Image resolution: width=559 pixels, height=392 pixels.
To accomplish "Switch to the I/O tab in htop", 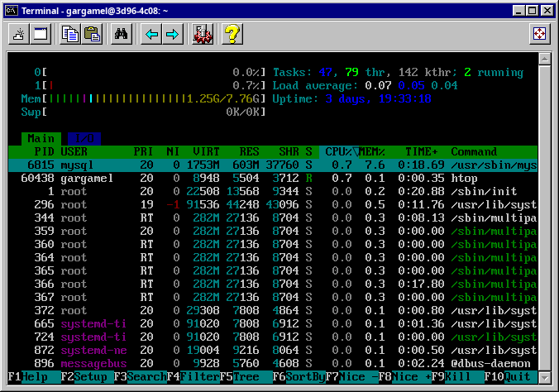I will click(83, 138).
